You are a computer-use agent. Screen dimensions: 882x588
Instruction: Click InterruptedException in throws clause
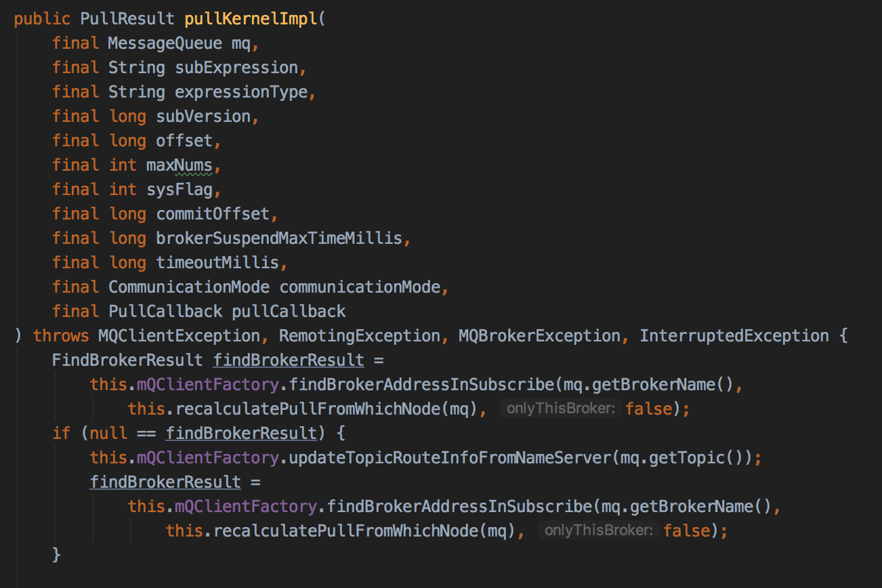click(734, 336)
